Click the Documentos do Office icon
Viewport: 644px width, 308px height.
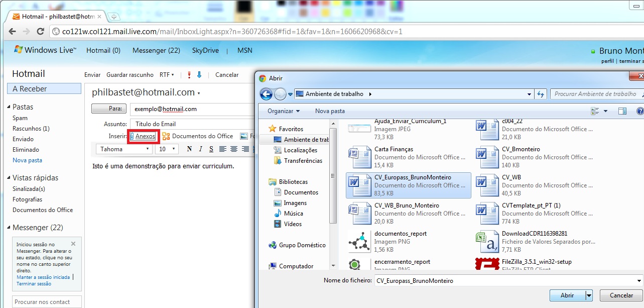166,136
